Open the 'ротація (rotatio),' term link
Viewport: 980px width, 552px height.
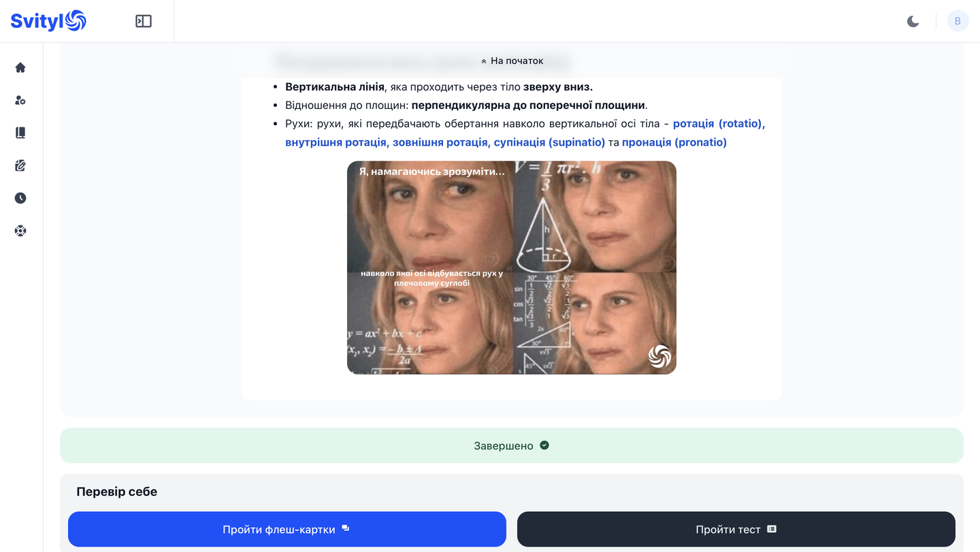[719, 124]
